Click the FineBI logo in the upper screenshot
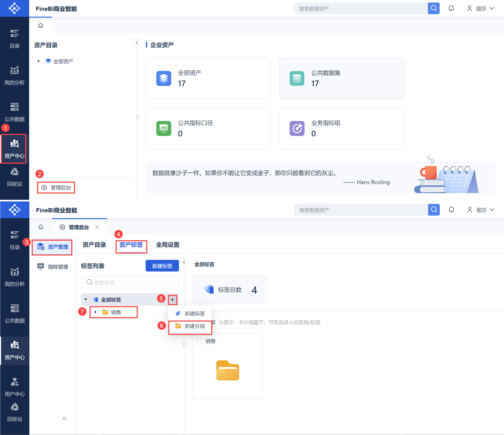 [14, 8]
